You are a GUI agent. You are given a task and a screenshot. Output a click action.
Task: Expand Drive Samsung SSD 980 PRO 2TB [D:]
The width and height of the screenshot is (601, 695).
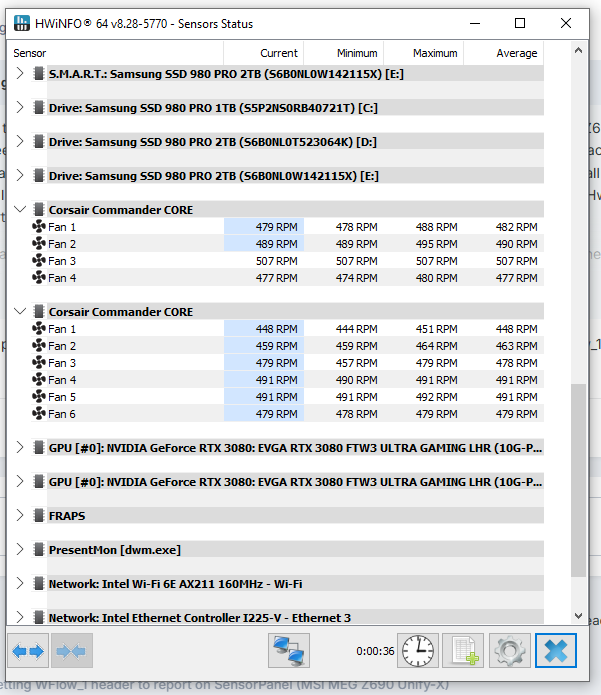(20, 141)
